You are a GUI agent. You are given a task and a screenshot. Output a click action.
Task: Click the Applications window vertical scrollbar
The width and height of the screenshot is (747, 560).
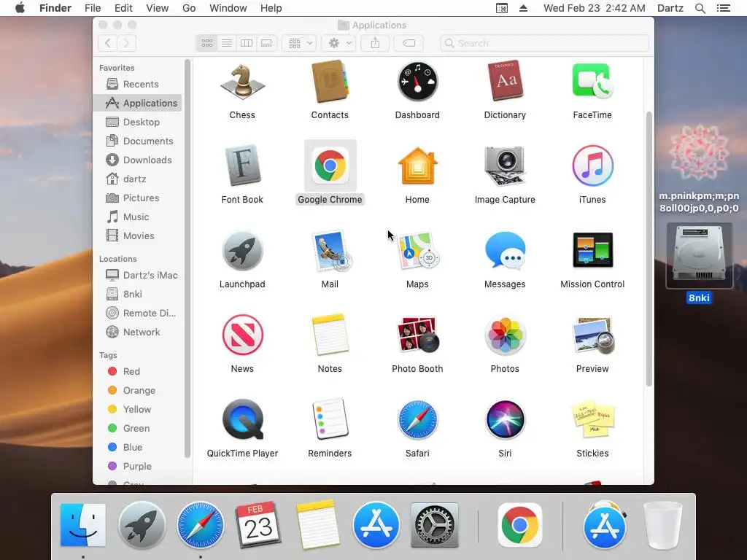(649, 249)
